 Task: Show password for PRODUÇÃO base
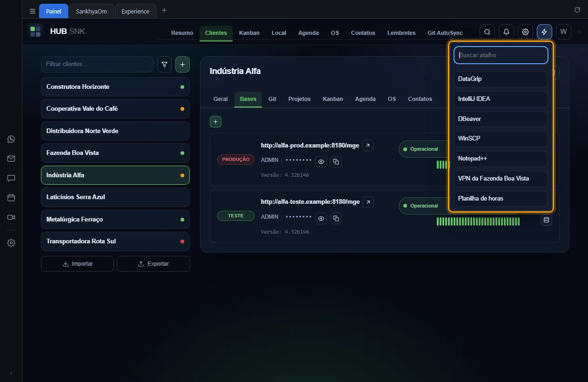(321, 161)
